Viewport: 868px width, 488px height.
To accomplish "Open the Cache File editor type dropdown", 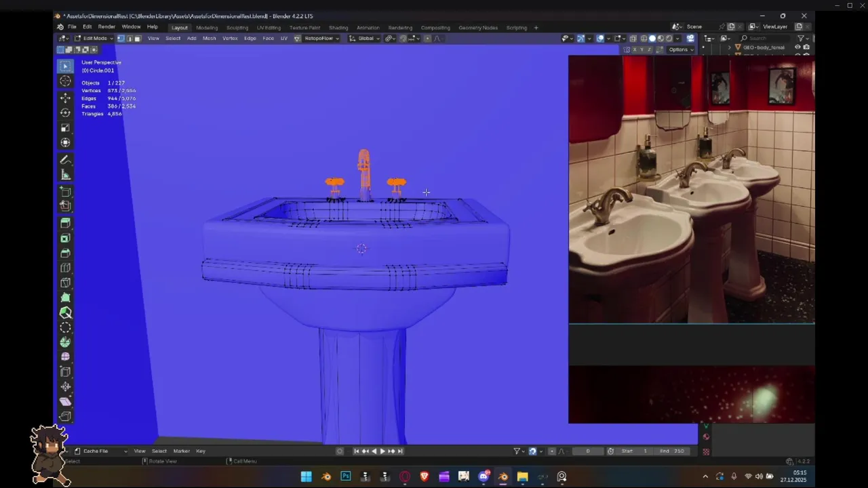I will point(100,451).
